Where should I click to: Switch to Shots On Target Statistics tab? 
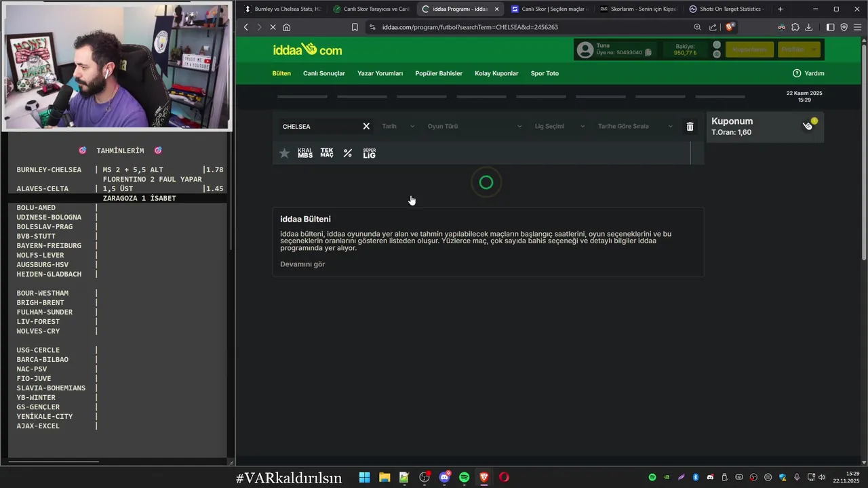point(727,9)
